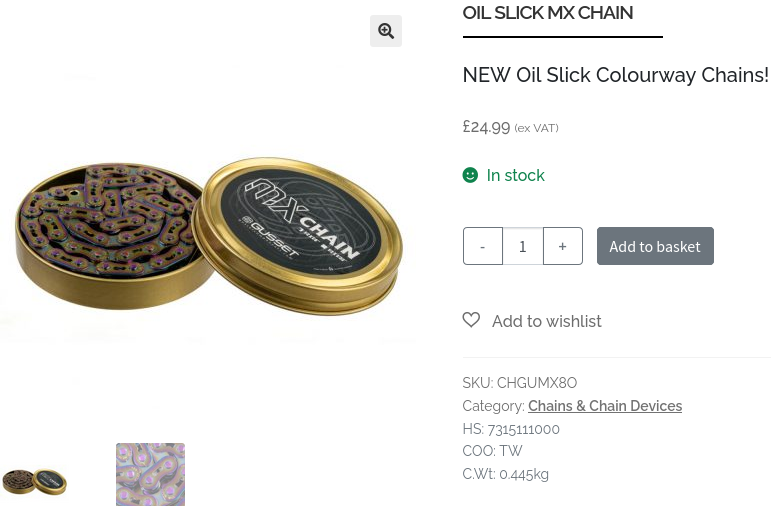Open Chains & Chain Devices category link
Screen dimensions: 771x506
(x=605, y=406)
